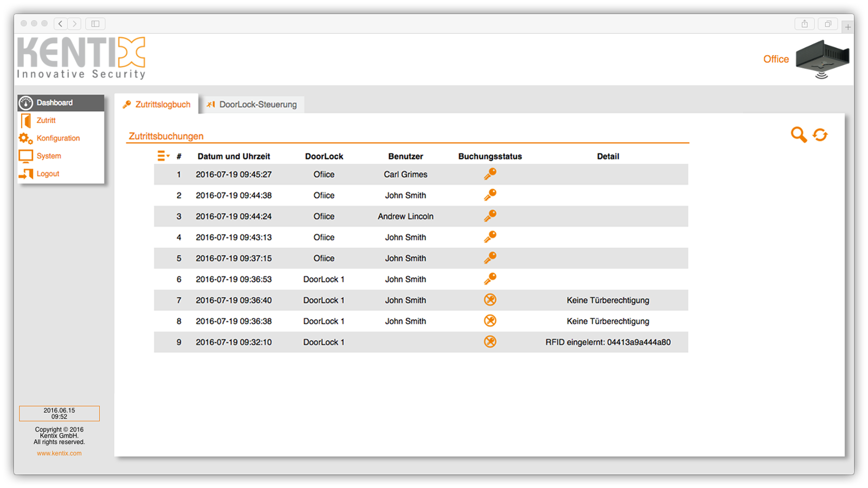Open the Dashboard menu item

point(61,102)
